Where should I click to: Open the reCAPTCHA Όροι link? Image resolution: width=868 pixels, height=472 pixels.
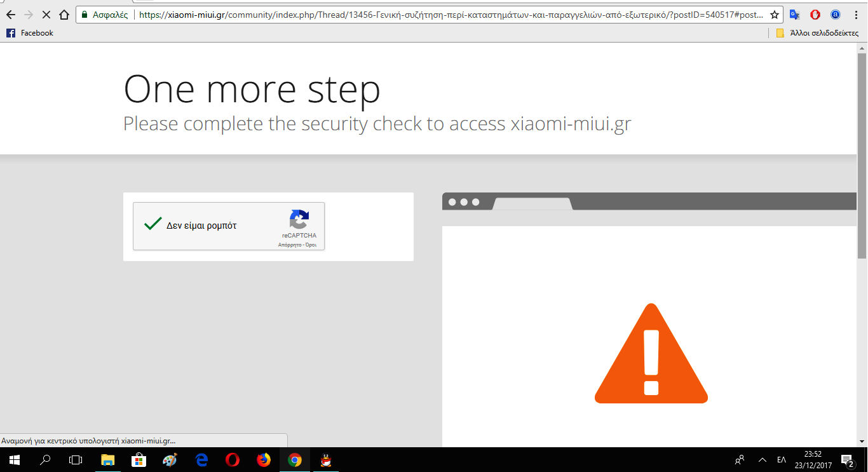(311, 245)
